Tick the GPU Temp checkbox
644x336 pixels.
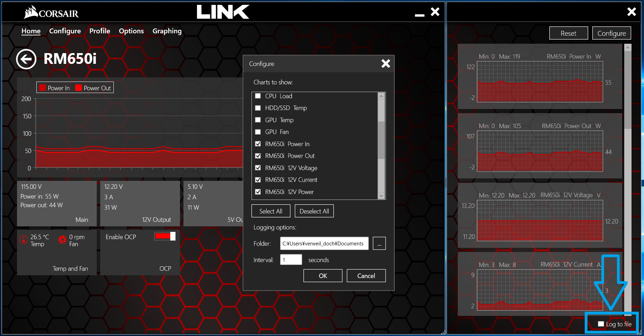tap(258, 120)
